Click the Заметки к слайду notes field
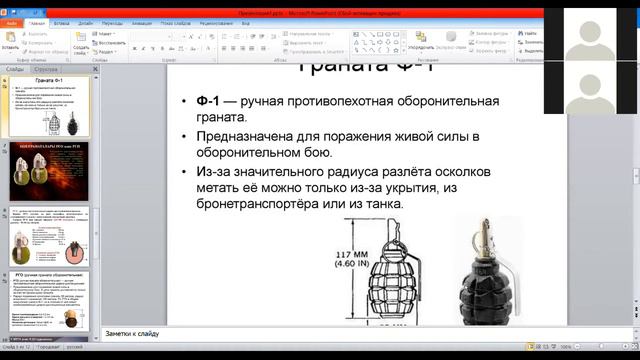Viewport: 640px width, 360px height. coord(367,334)
